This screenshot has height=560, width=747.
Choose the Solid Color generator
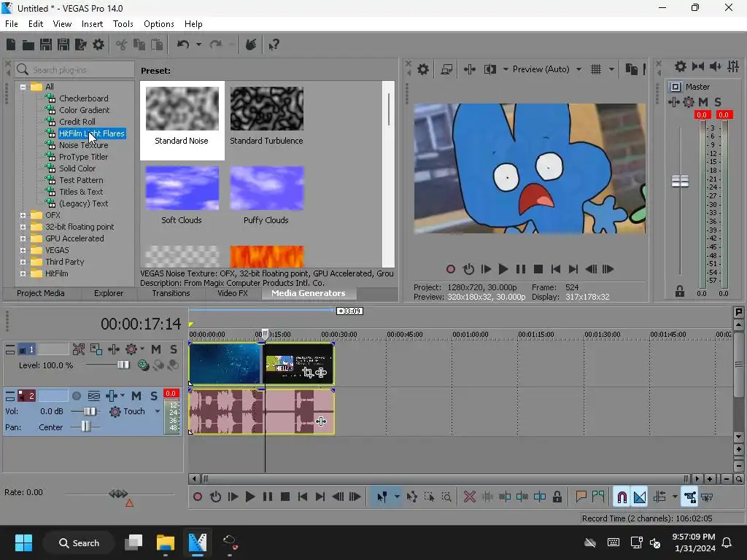click(77, 168)
